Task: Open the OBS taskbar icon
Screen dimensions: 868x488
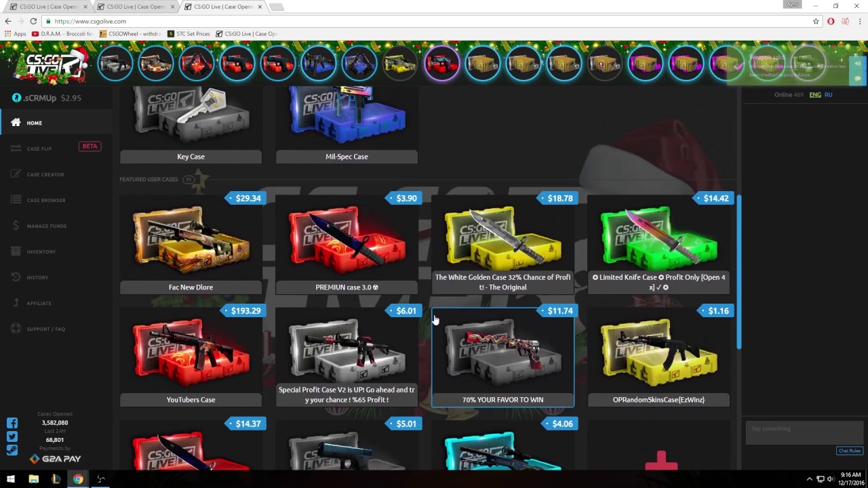Action: click(101, 479)
